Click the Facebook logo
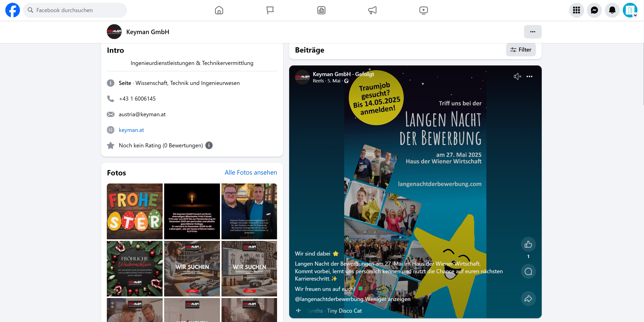Viewport: 644px width, 322px height. click(13, 10)
